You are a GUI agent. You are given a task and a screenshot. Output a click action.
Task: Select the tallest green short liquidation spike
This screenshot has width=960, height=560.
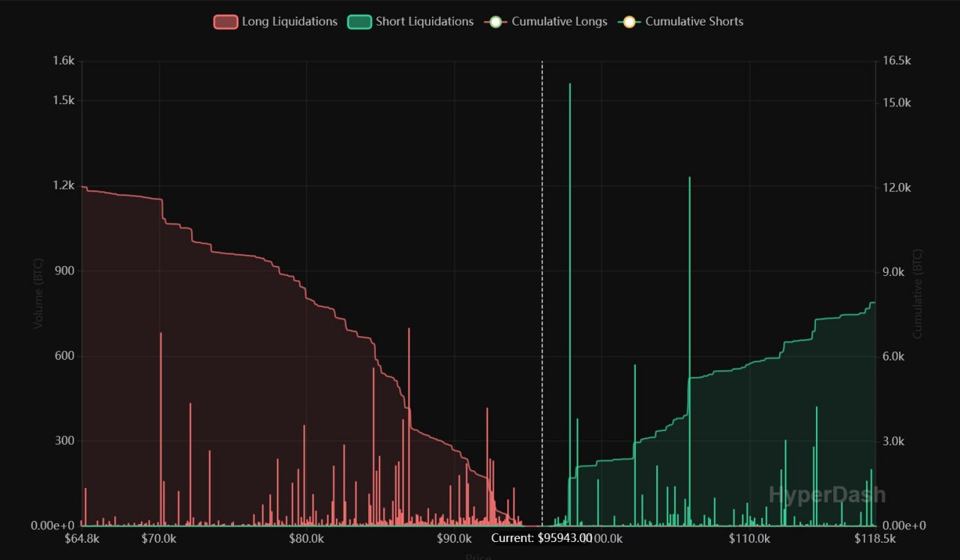click(570, 225)
